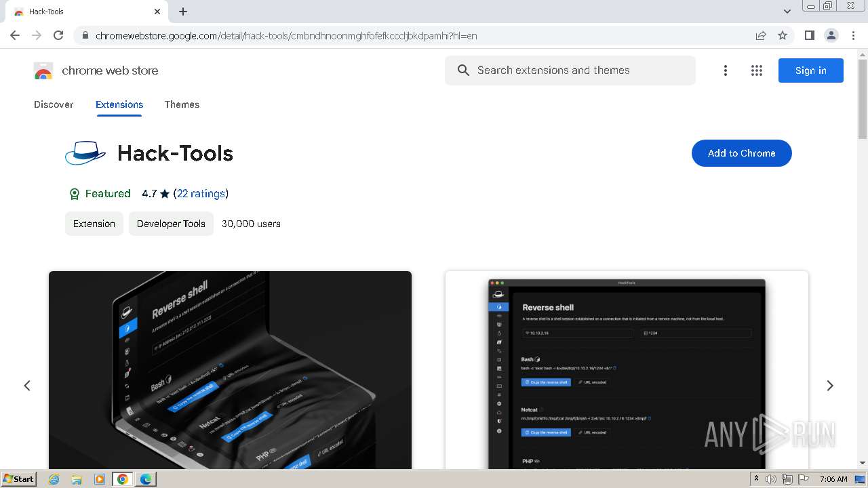
Task: Open the Chrome three-dot menu
Action: [853, 35]
